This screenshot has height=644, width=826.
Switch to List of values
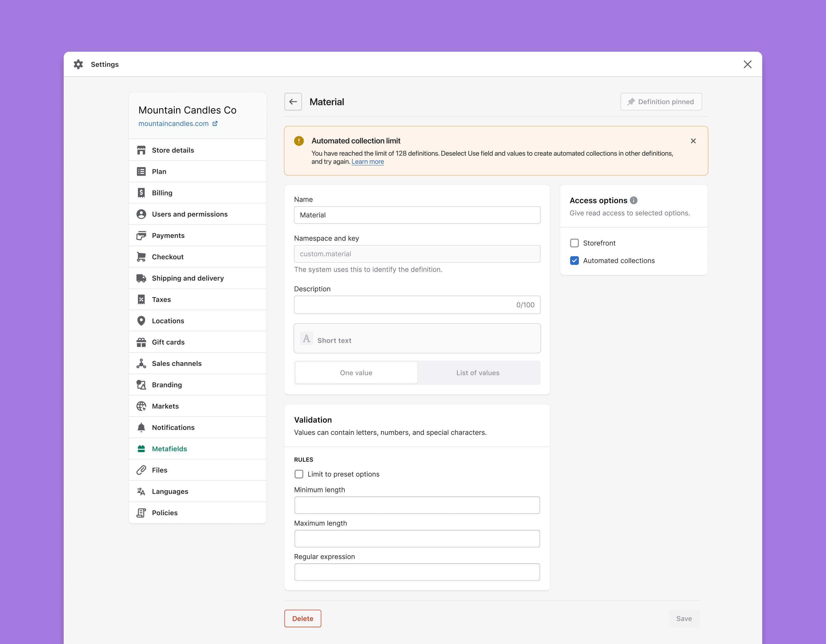pos(478,373)
